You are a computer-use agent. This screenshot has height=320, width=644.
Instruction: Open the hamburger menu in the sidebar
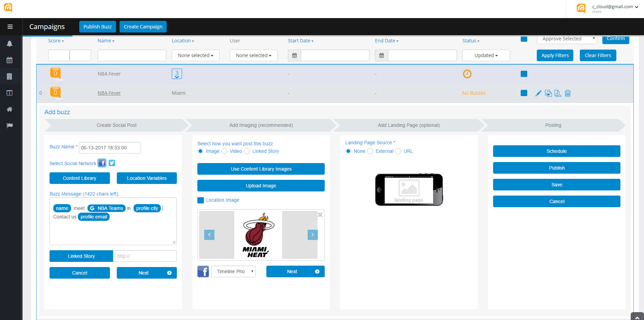pyautogui.click(x=10, y=27)
